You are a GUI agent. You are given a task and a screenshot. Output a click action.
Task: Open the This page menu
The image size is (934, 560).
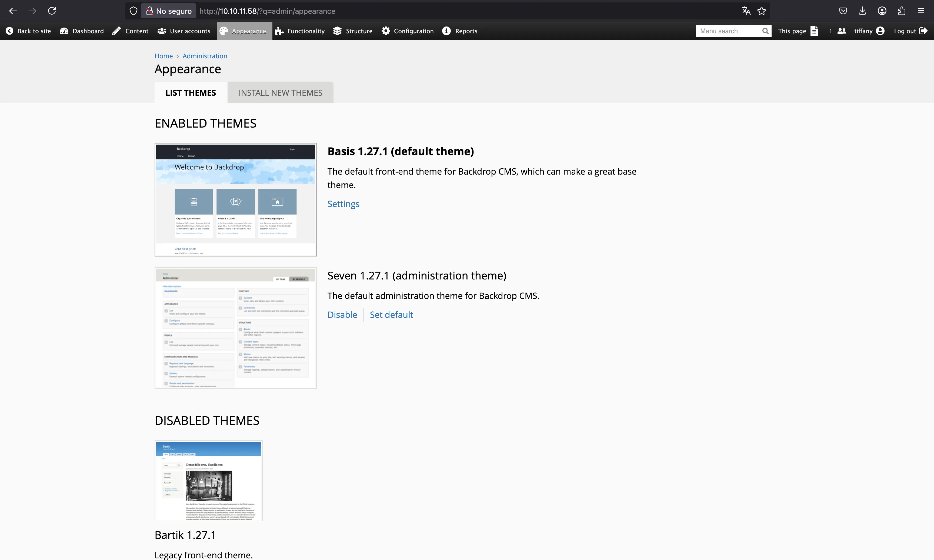pos(798,31)
